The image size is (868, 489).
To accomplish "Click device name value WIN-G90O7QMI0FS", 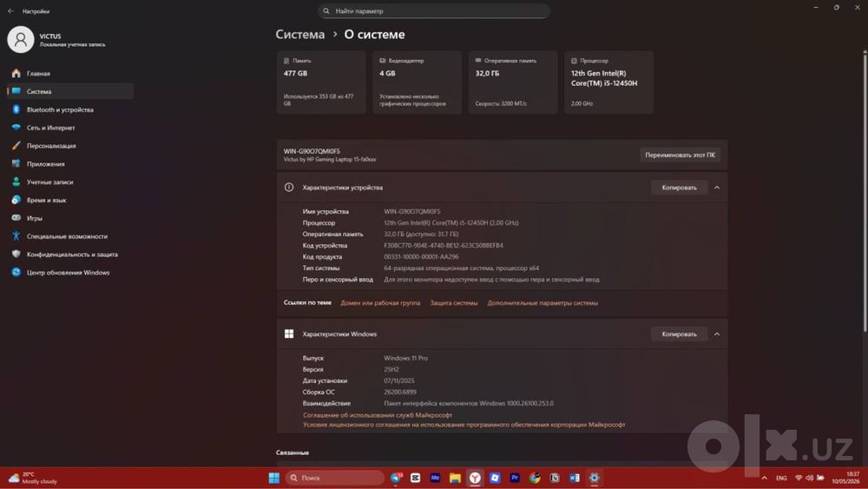I will [412, 212].
